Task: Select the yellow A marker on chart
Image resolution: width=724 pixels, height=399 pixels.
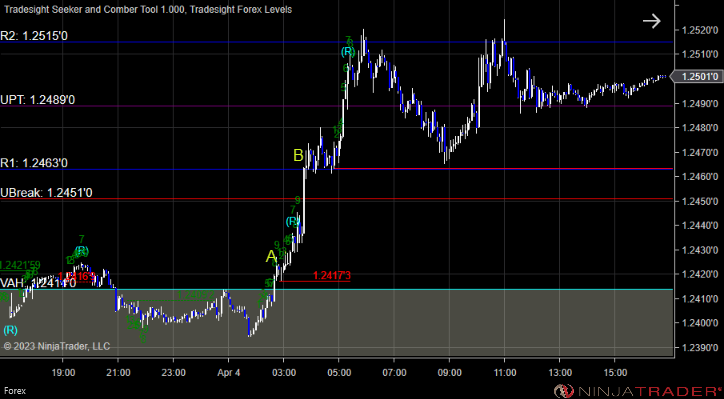Action: pyautogui.click(x=271, y=256)
